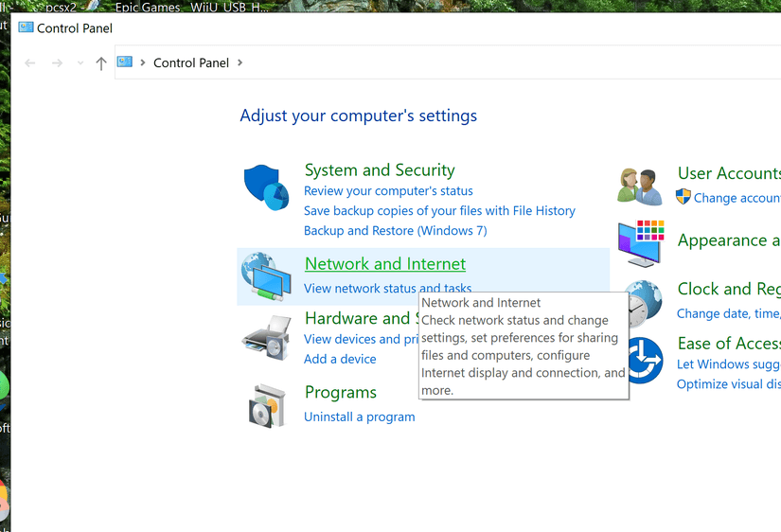Image resolution: width=781 pixels, height=532 pixels.
Task: Select the Add a device link
Action: (340, 359)
